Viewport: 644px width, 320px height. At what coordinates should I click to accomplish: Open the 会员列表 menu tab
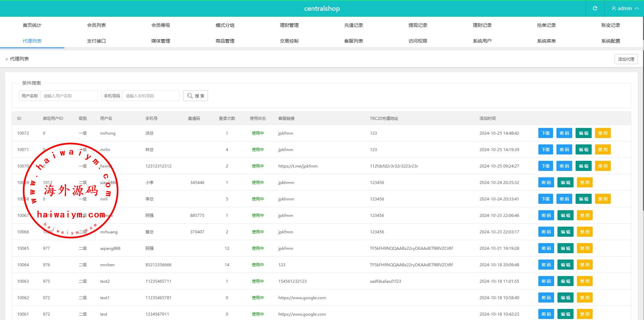96,25
